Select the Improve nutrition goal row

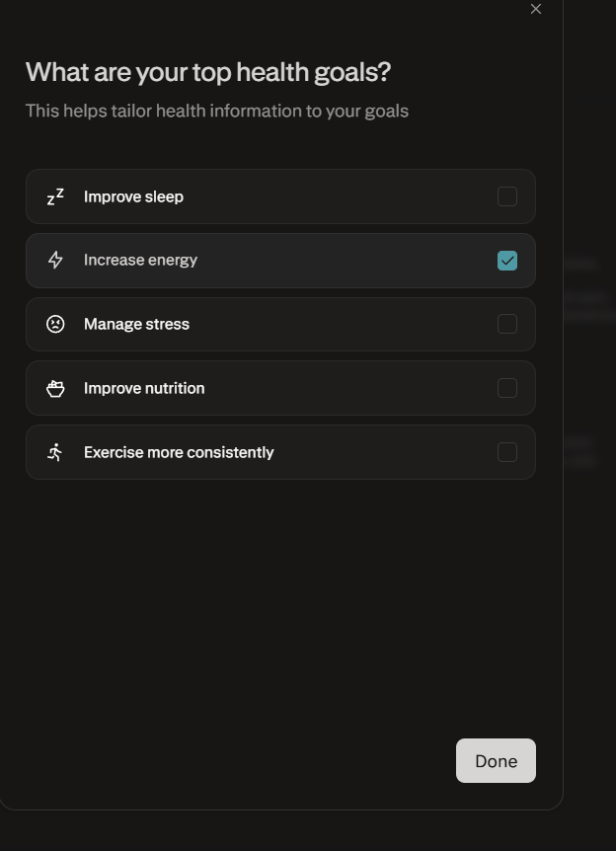click(280, 388)
